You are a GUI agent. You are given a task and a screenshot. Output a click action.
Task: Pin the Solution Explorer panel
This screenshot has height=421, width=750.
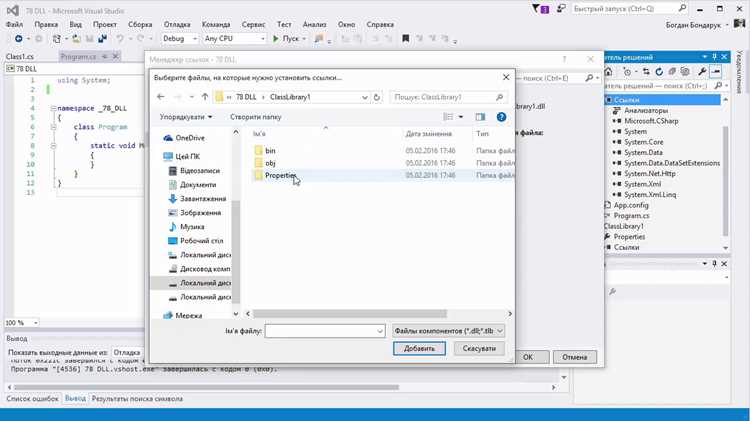tap(715, 57)
